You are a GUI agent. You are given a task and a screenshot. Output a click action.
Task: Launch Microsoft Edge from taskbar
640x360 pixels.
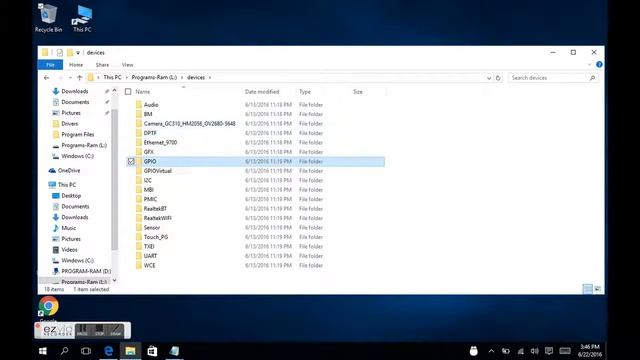pyautogui.click(x=108, y=351)
